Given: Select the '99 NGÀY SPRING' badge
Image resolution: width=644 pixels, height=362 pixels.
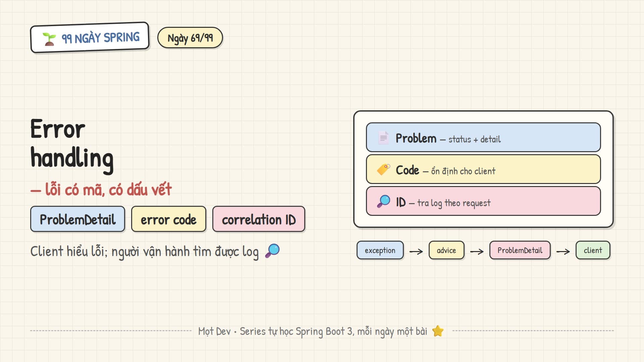Looking at the screenshot, I should point(90,38).
